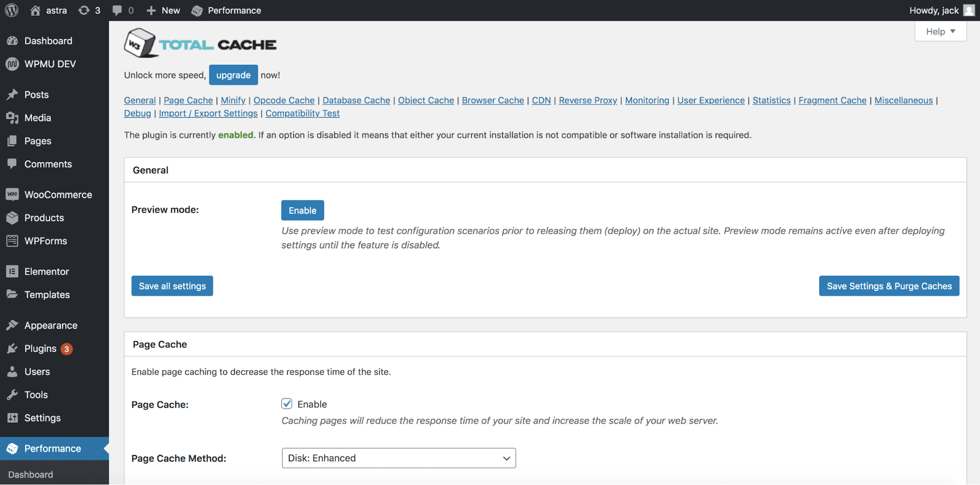Click the jack user avatar

pos(969,10)
